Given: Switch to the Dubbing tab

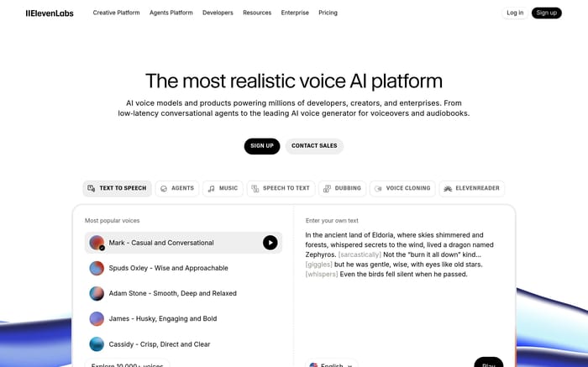Looking at the screenshot, I should (342, 188).
